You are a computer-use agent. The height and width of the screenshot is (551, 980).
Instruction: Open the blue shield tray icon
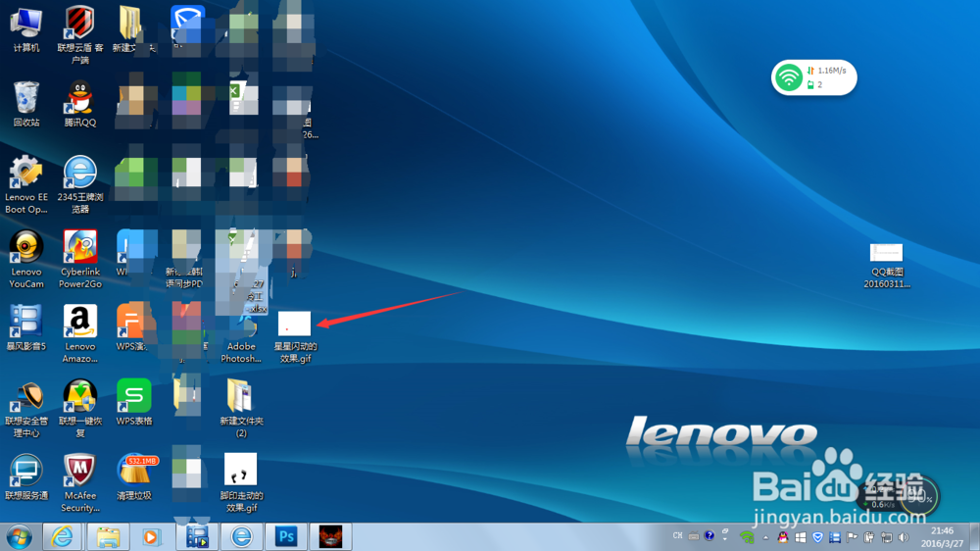pos(817,537)
